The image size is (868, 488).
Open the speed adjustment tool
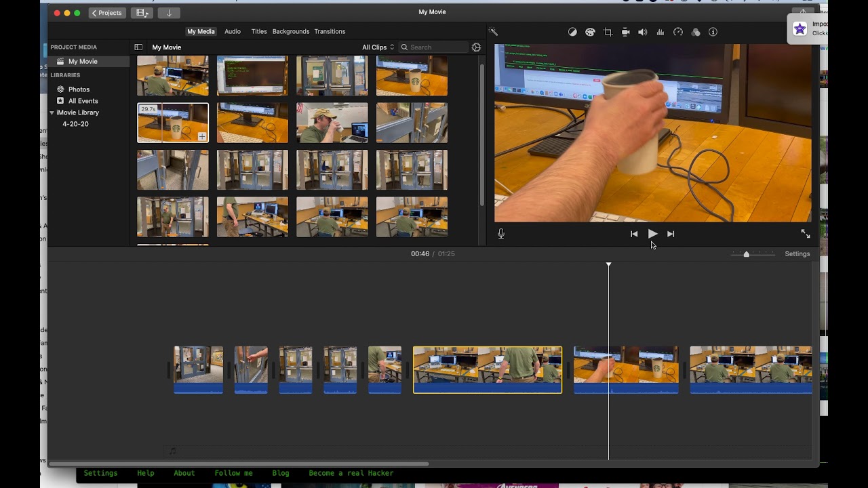click(x=678, y=32)
